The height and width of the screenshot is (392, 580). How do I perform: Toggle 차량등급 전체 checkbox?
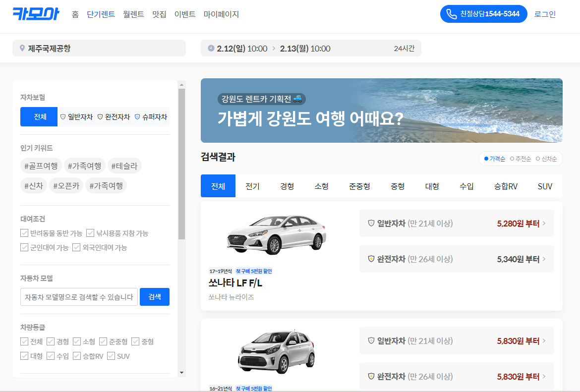click(24, 341)
